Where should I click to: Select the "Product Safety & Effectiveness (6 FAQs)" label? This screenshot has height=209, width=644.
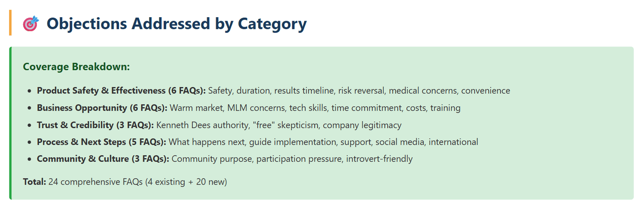click(121, 91)
